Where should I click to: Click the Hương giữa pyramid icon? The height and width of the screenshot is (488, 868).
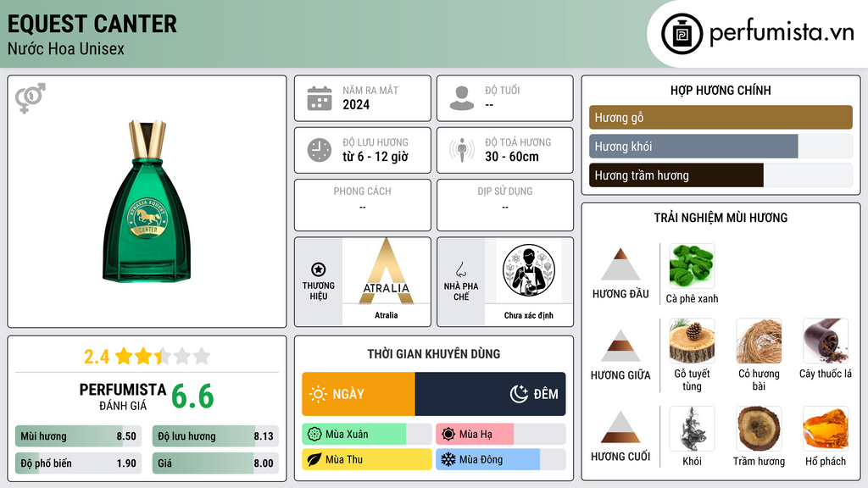(x=620, y=346)
